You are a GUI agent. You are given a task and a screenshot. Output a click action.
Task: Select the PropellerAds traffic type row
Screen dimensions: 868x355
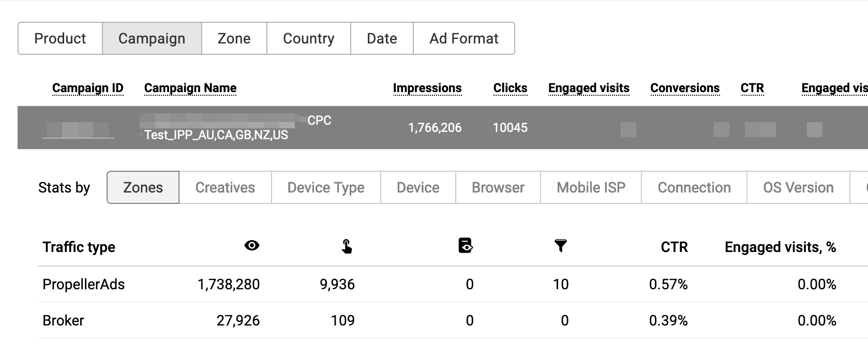click(x=84, y=284)
